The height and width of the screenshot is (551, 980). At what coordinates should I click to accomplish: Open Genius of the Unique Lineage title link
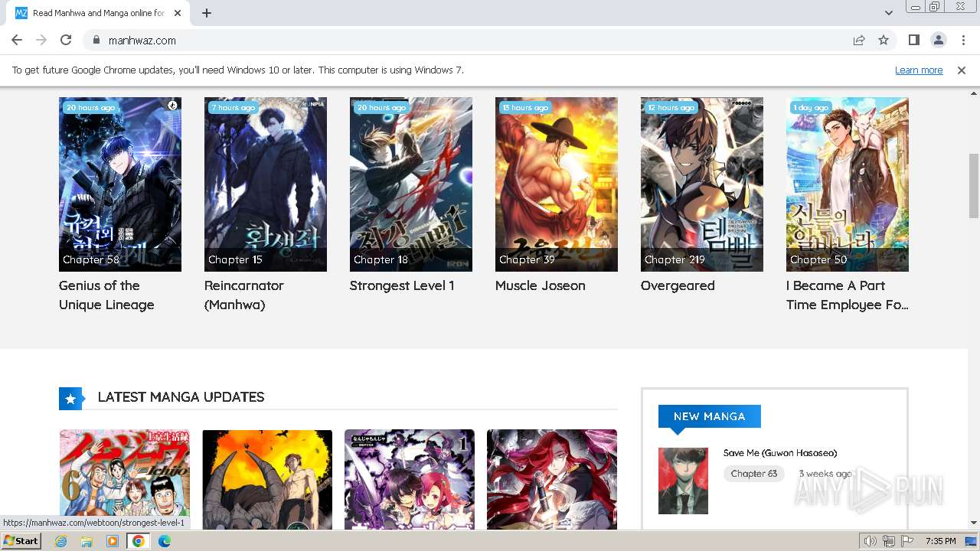(x=106, y=295)
